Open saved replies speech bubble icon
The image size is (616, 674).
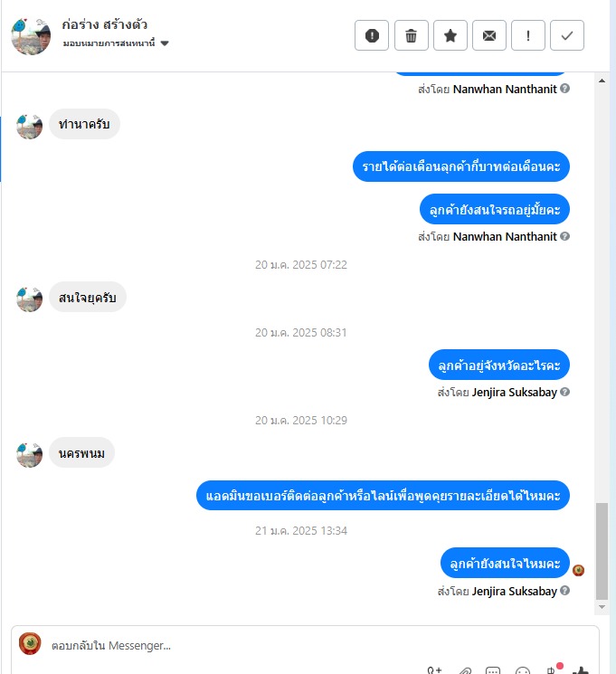[493, 670]
